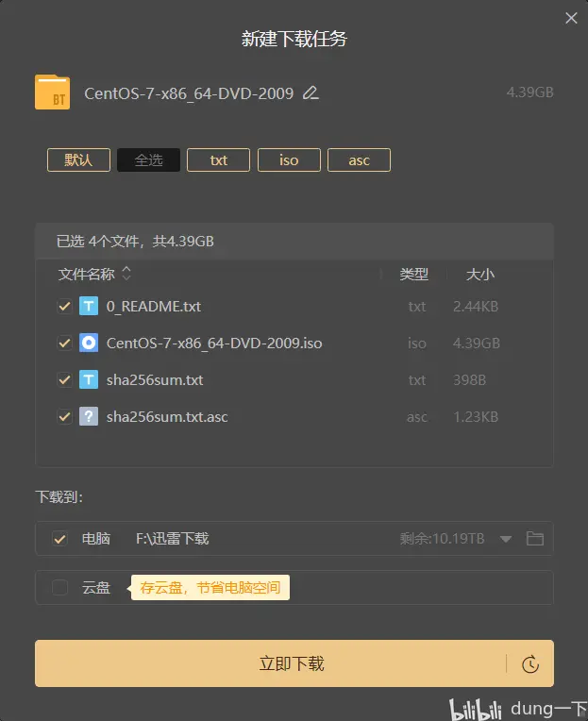Click the 剩余:10.19TB free space text
The width and height of the screenshot is (588, 721).
pyautogui.click(x=443, y=539)
